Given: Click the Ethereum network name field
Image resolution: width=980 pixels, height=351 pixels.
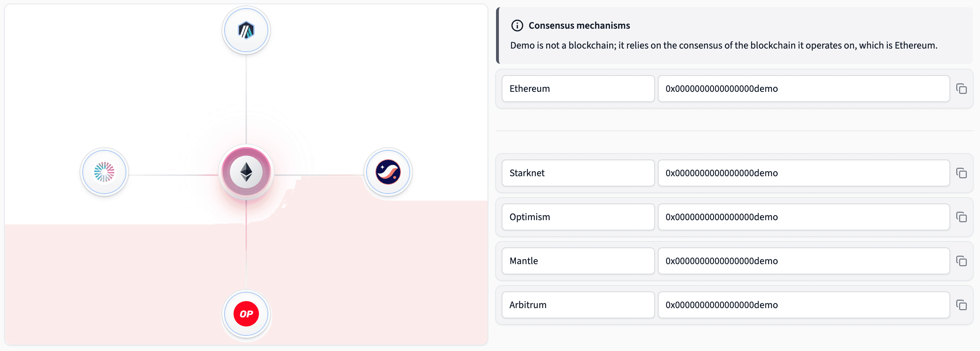Looking at the screenshot, I should 578,89.
